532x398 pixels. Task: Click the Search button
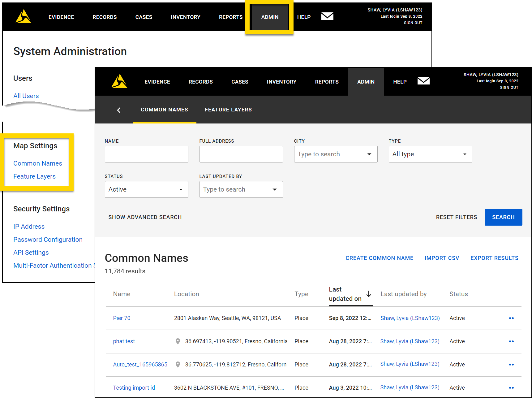tap(503, 217)
